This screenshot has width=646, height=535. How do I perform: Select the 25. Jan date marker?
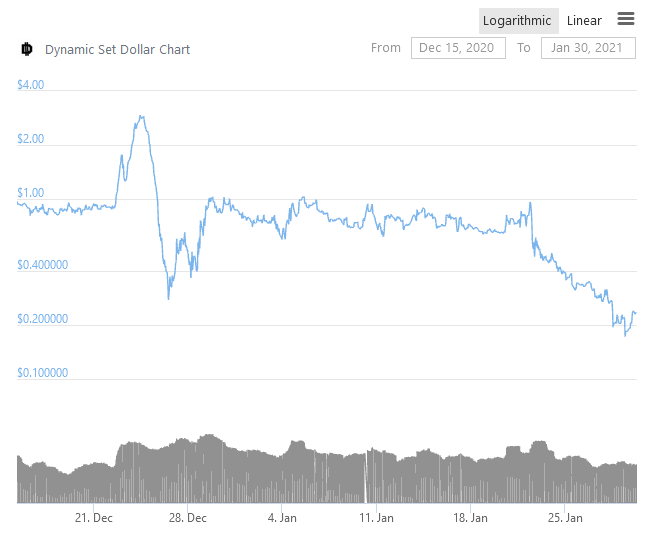click(x=566, y=518)
